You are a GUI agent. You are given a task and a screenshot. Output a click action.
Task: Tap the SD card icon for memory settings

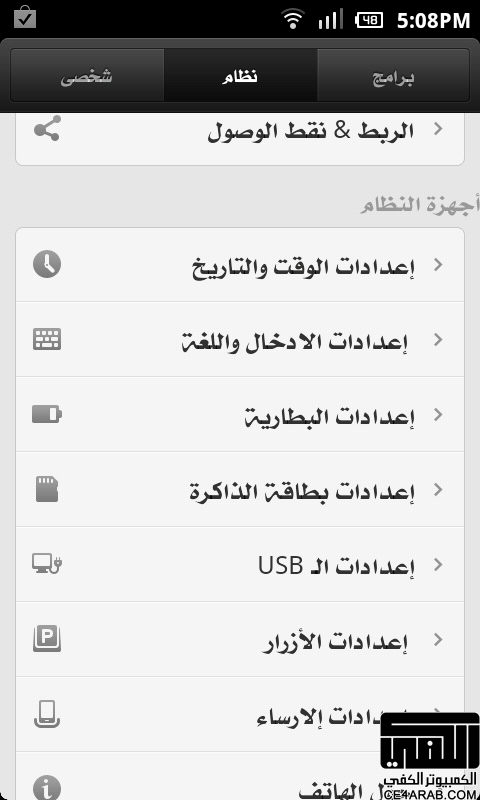47,489
